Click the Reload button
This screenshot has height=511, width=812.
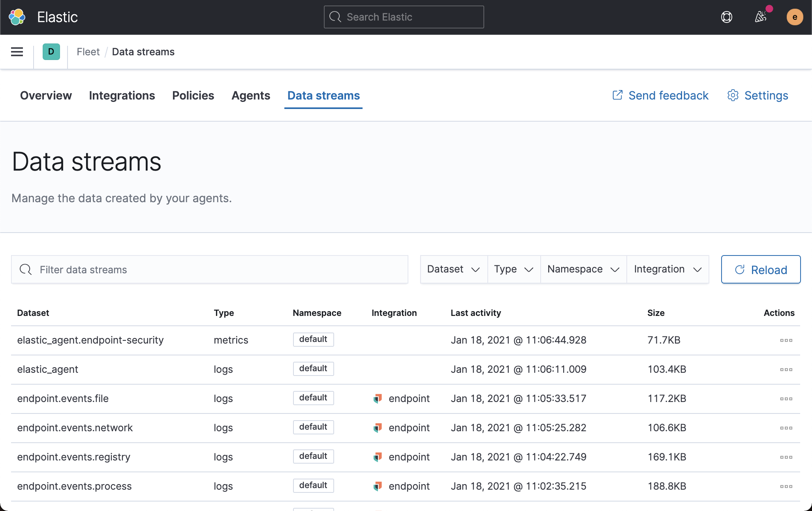point(760,269)
